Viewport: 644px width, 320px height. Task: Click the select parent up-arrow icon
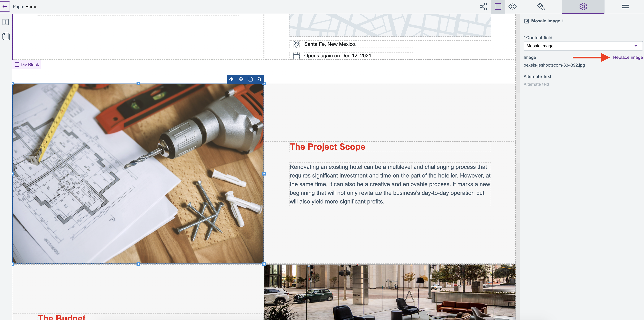point(231,79)
